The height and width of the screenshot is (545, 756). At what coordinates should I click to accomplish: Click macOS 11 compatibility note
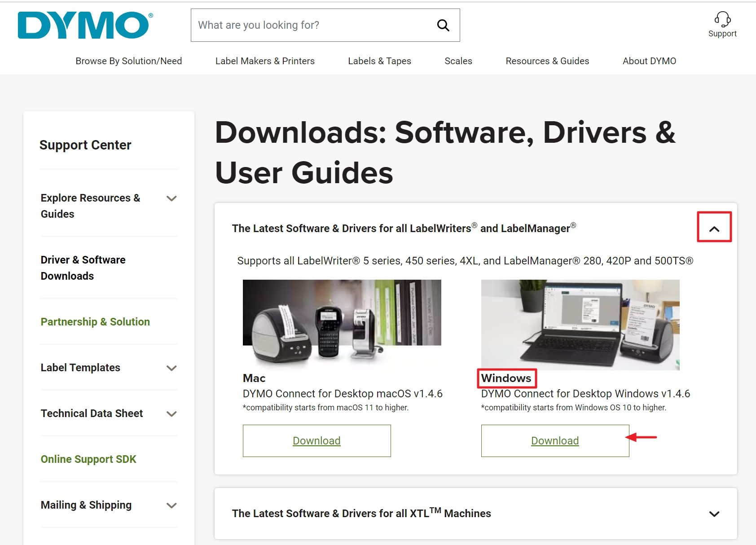click(325, 408)
